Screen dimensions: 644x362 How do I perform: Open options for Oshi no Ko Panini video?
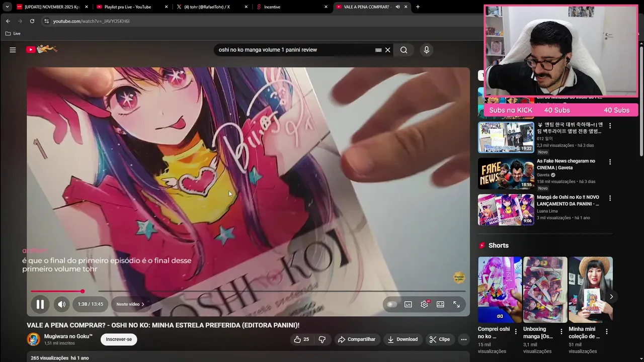click(610, 198)
